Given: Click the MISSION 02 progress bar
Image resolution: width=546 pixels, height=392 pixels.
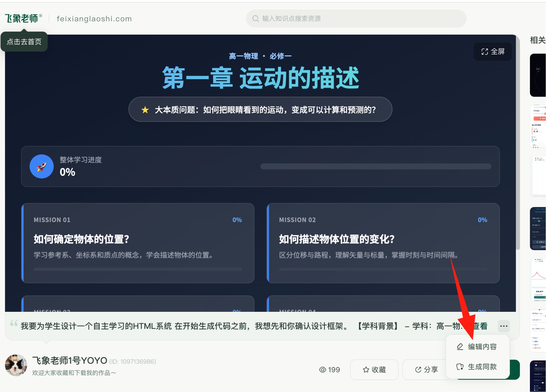Looking at the screenshot, I should 383,269.
